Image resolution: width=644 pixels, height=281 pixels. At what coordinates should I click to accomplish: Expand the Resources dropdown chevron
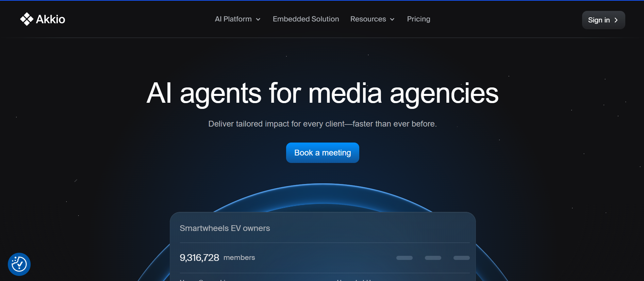coord(392,19)
